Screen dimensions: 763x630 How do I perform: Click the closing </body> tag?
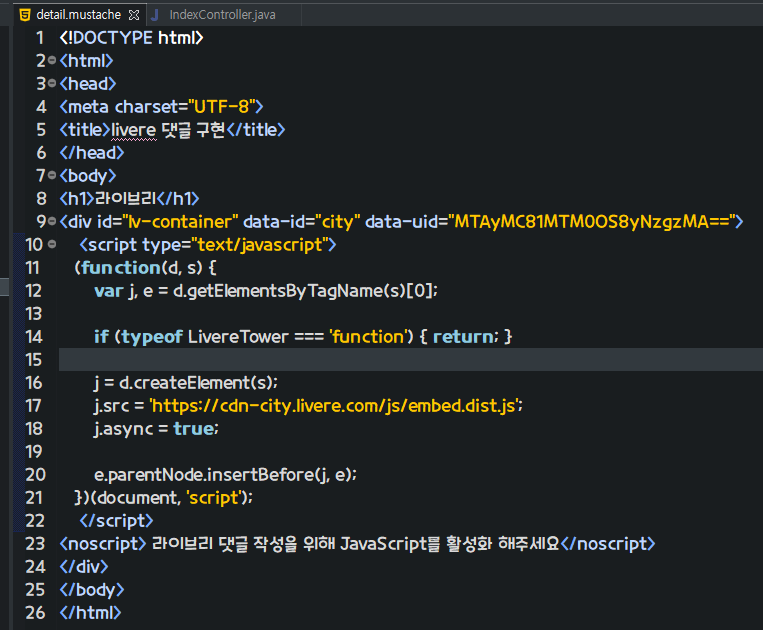coord(91,590)
